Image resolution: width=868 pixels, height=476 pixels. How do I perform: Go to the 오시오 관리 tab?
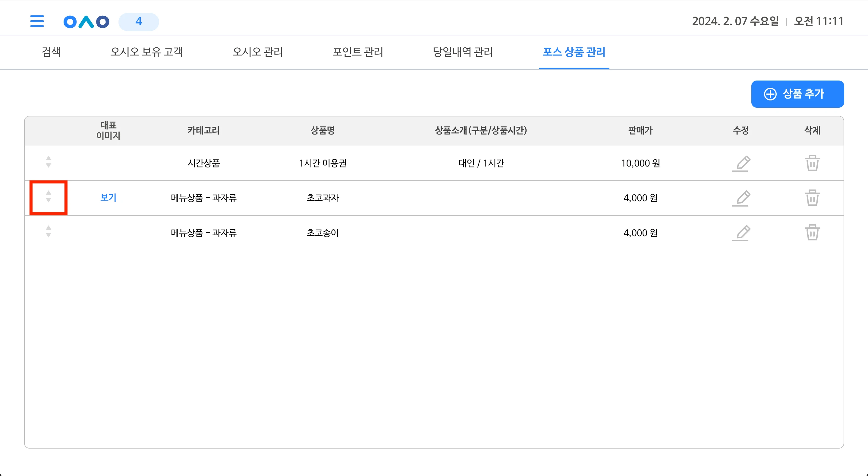point(258,52)
